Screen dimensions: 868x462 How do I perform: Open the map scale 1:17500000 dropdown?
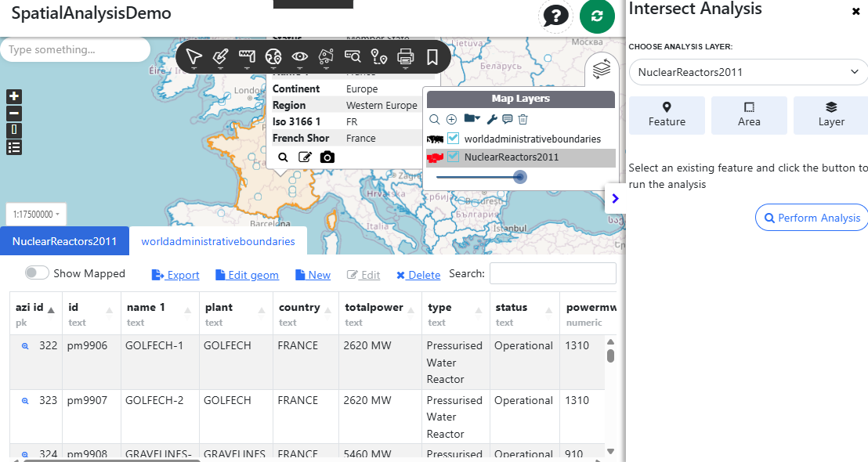pyautogui.click(x=37, y=214)
